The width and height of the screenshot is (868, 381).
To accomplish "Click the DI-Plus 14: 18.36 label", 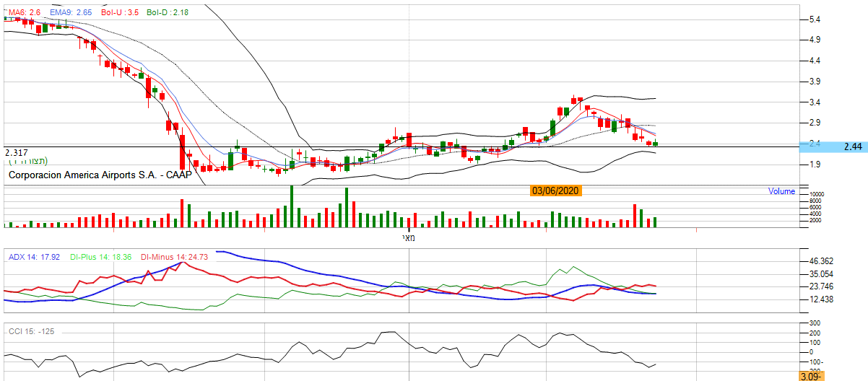I will (x=101, y=256).
